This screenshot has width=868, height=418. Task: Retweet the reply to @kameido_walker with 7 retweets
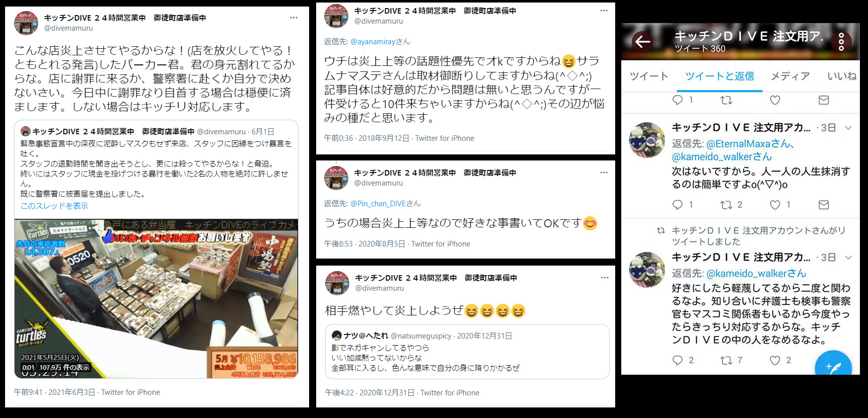pos(726,360)
